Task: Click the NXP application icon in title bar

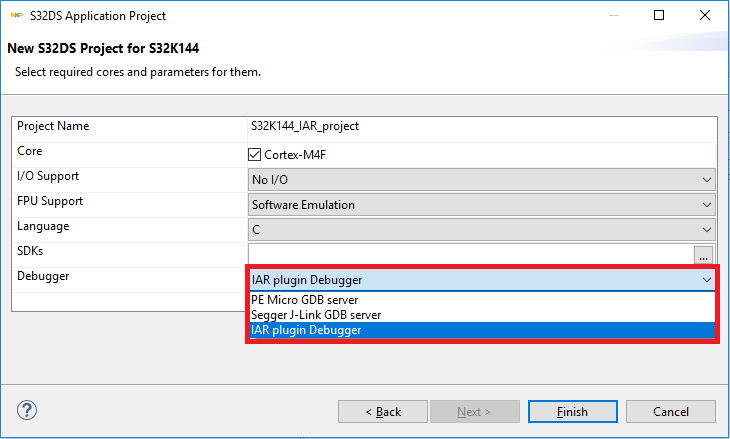Action: (x=16, y=16)
